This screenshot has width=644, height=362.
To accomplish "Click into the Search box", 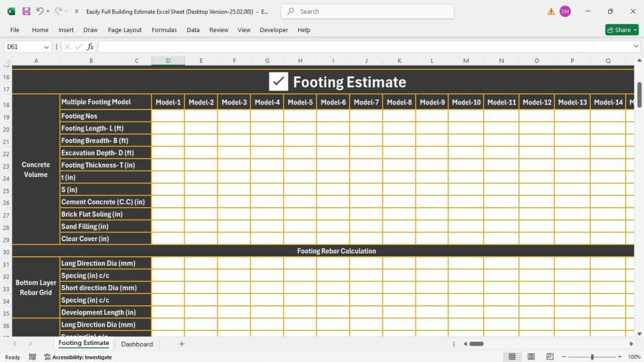I will tap(367, 11).
